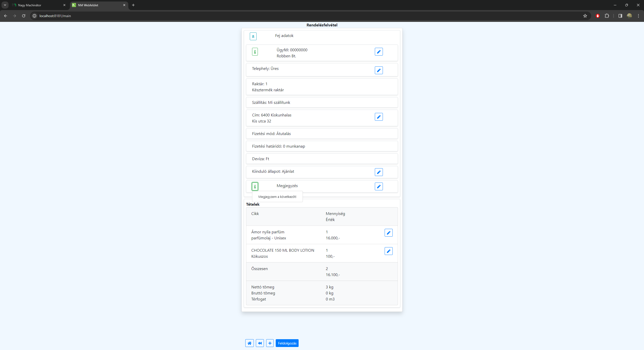Edit the Ámor nyila parfüm item
This screenshot has width=644, height=350.
(x=388, y=233)
